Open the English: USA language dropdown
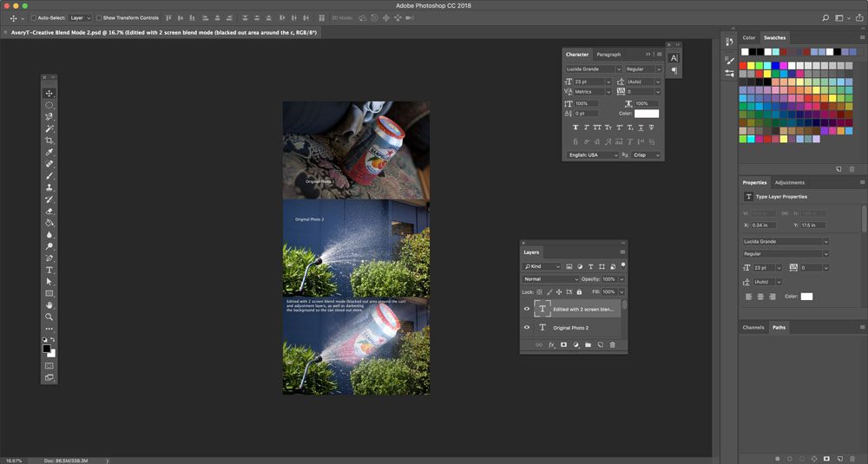868x464 pixels. (592, 155)
